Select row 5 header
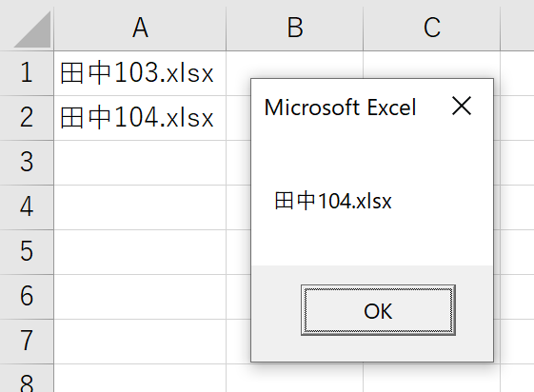 [27, 252]
